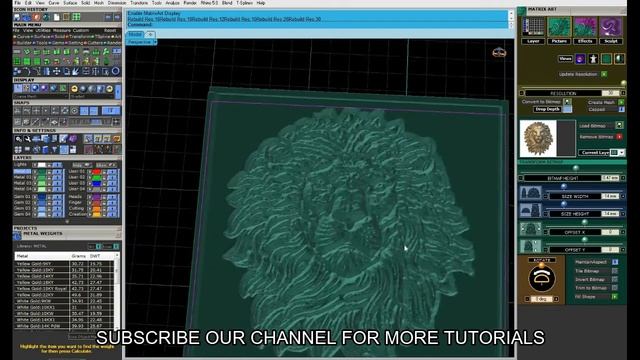Open the Render menu in the menu bar
This screenshot has height=360, width=640.
coord(190,3)
